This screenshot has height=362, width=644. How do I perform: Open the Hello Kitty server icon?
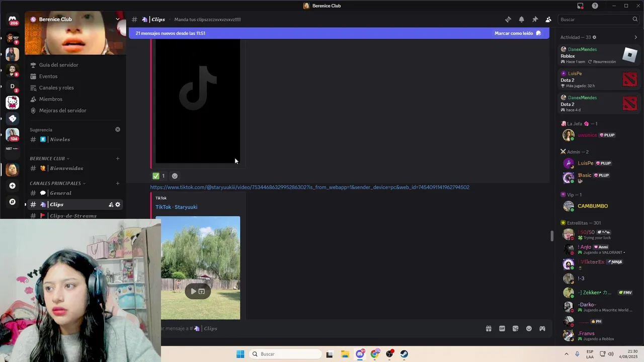(13, 103)
